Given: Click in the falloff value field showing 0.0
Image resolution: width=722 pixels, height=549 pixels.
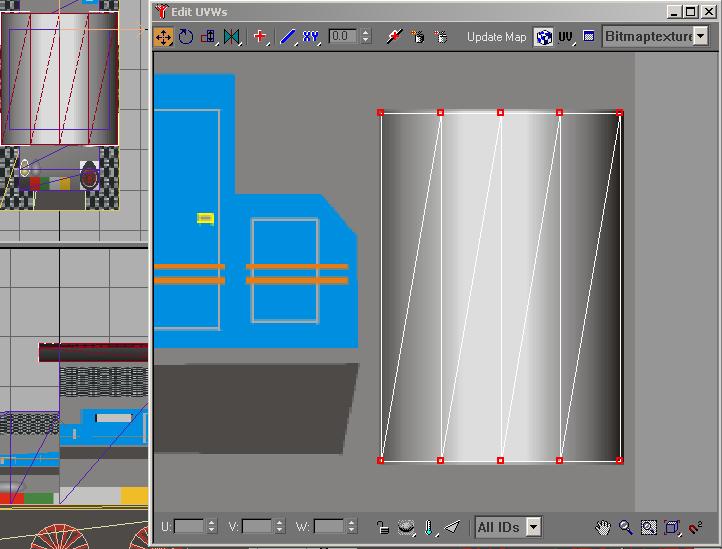Looking at the screenshot, I should click(x=343, y=36).
